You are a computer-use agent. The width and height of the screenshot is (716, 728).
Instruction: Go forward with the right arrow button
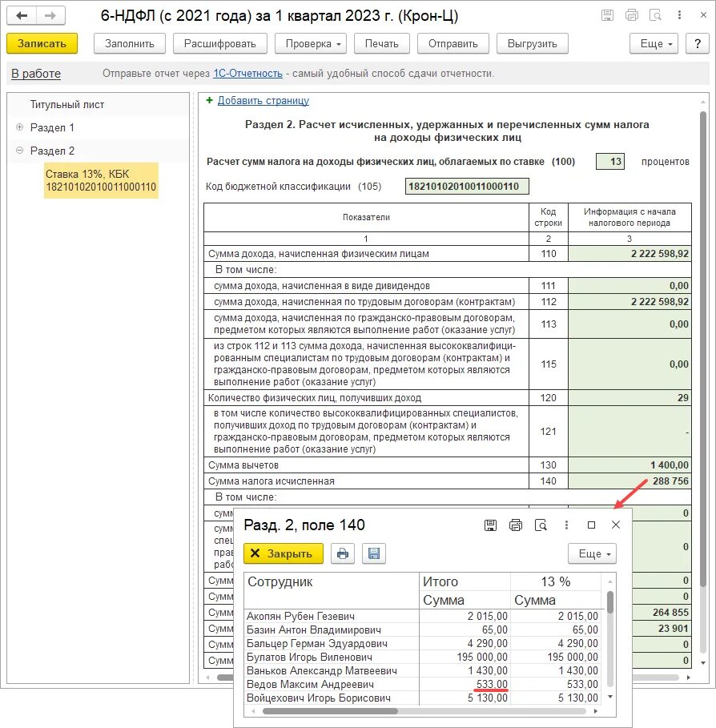coord(50,16)
